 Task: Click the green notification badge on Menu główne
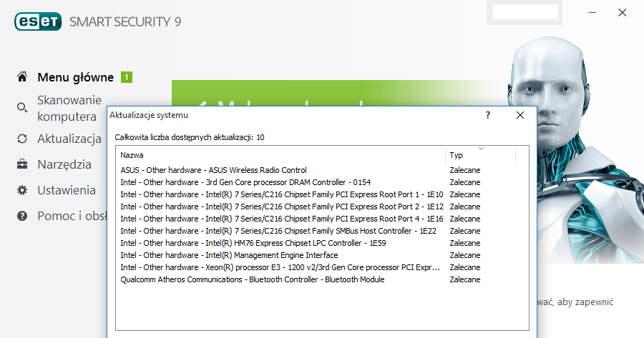tap(127, 77)
